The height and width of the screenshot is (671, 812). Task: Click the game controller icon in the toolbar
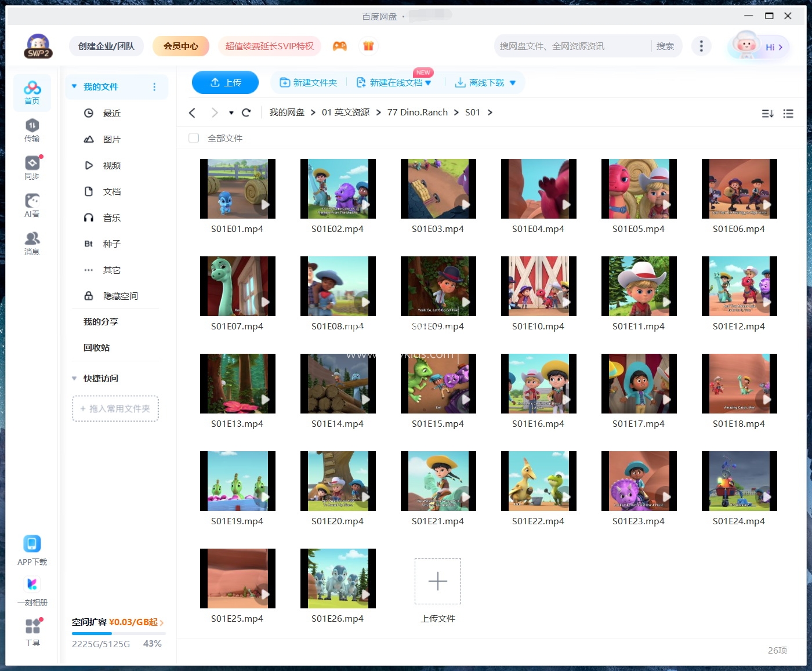click(x=340, y=46)
